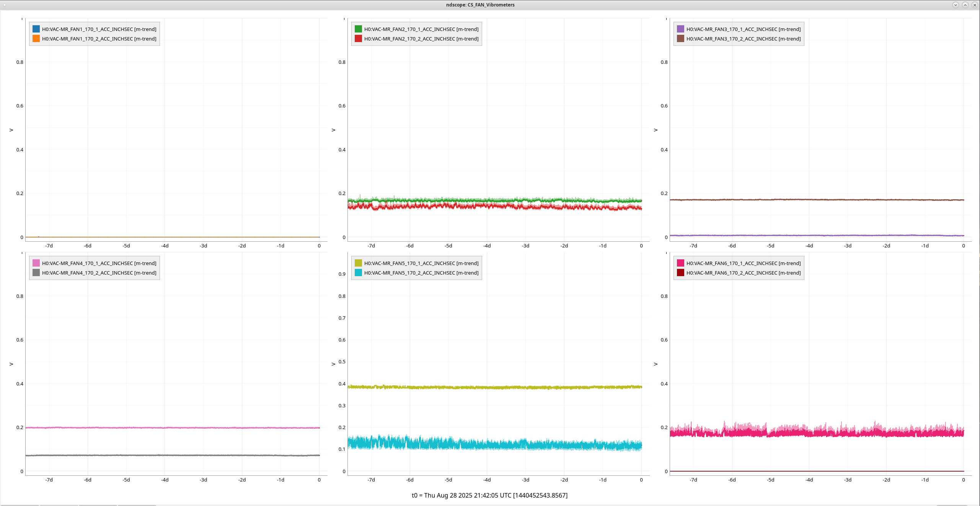Image resolution: width=980 pixels, height=506 pixels.
Task: Click the ndscope CS_FAN_Vibrometers window title
Action: coord(480,5)
